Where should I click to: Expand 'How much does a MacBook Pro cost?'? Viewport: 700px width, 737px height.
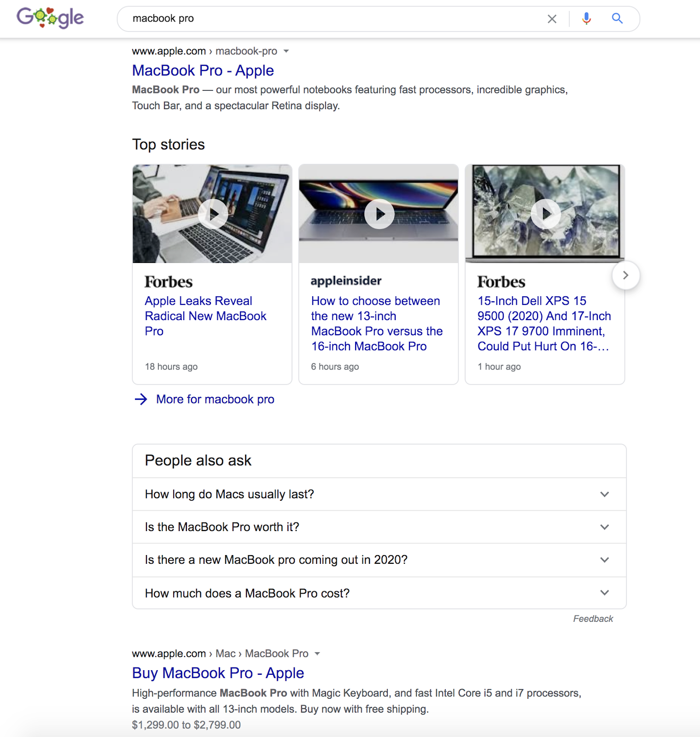[x=605, y=593]
